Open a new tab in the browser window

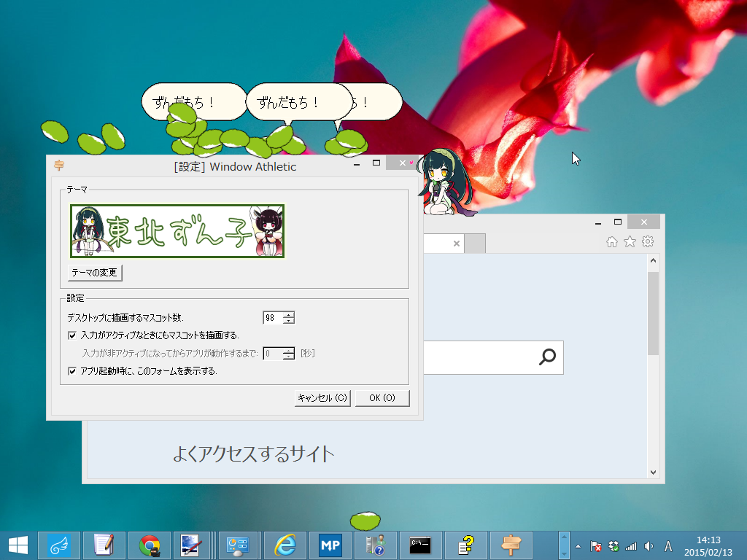[475, 244]
